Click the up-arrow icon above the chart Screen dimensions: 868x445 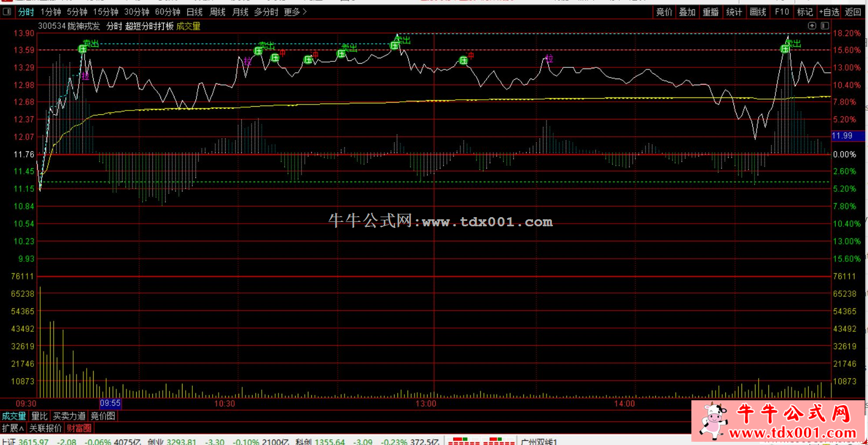coord(812,26)
